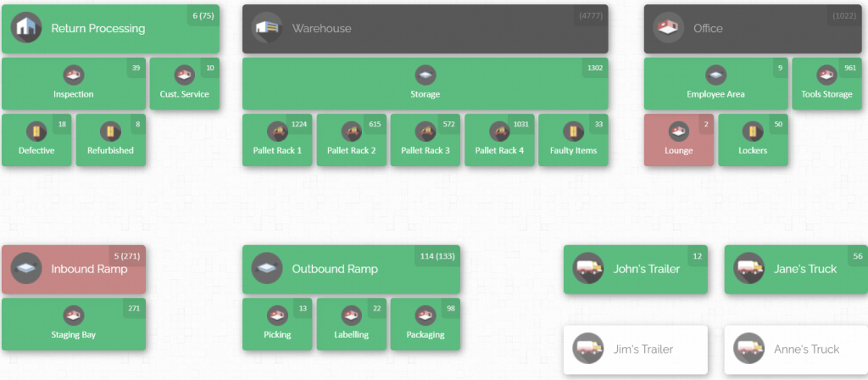Open the Tools Storage tile
868x380 pixels.
click(826, 84)
